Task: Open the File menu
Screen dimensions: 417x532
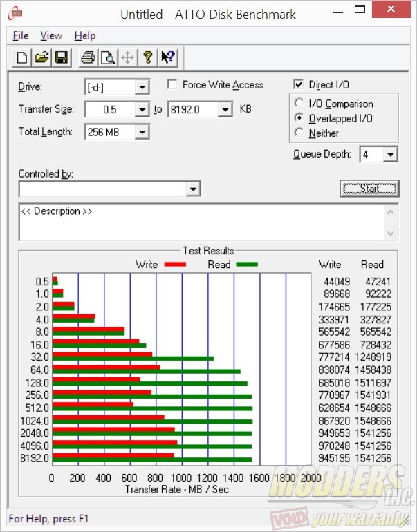Action: tap(20, 35)
